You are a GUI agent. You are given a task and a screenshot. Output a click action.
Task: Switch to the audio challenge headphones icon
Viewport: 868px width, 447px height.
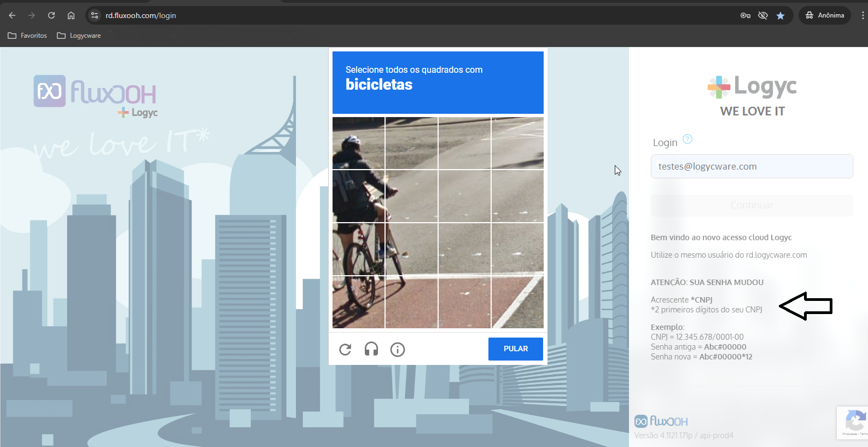pyautogui.click(x=371, y=349)
